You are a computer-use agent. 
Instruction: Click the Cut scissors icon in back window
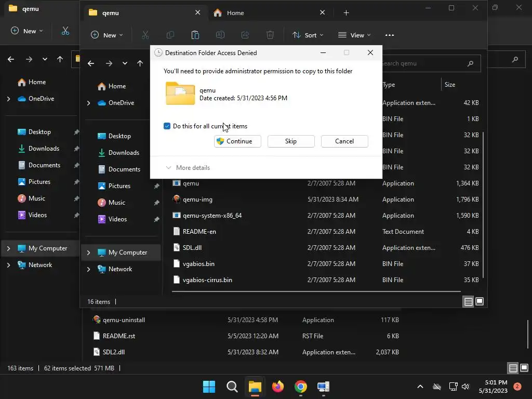click(x=65, y=31)
